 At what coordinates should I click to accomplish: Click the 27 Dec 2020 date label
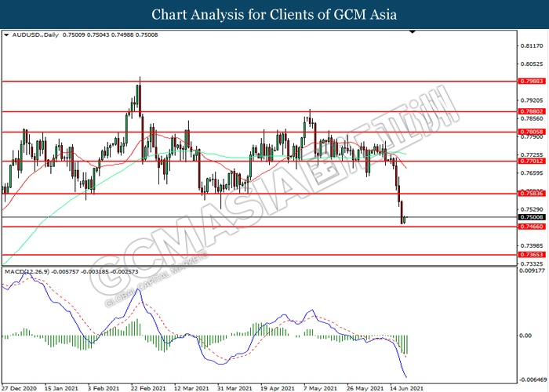pyautogui.click(x=20, y=389)
